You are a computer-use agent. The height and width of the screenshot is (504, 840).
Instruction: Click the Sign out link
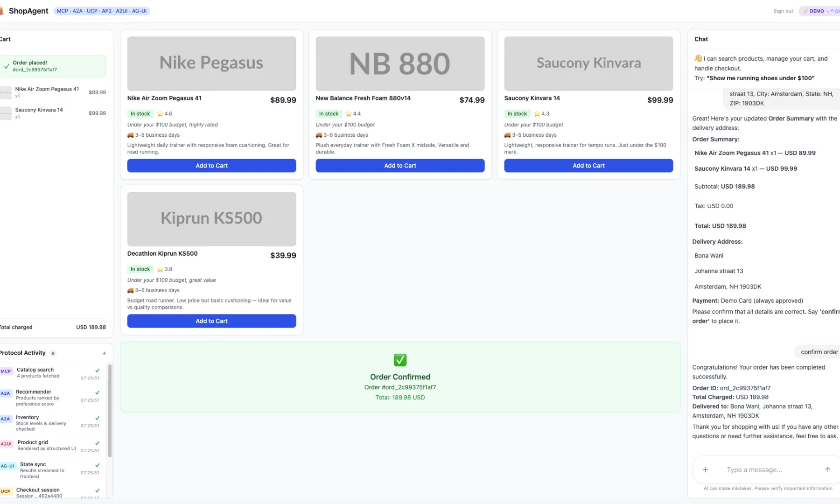(783, 11)
